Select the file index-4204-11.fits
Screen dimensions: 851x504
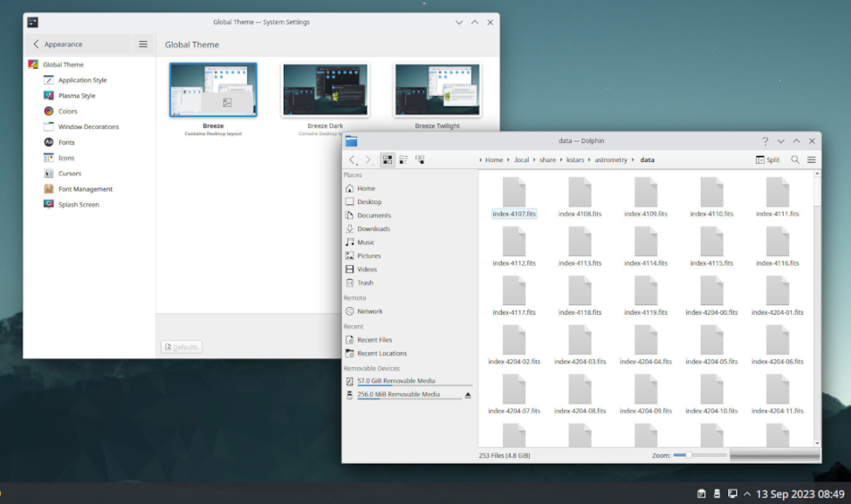click(777, 394)
